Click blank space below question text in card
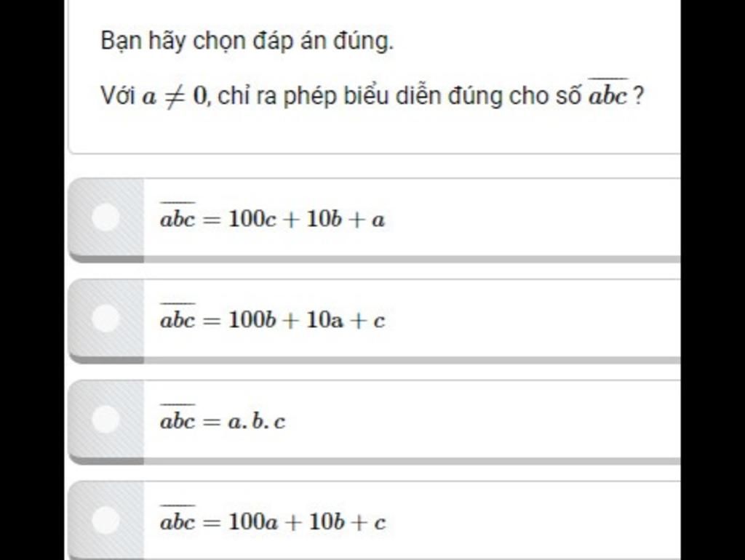Image resolution: width=745 pixels, height=560 pixels. tap(375, 131)
